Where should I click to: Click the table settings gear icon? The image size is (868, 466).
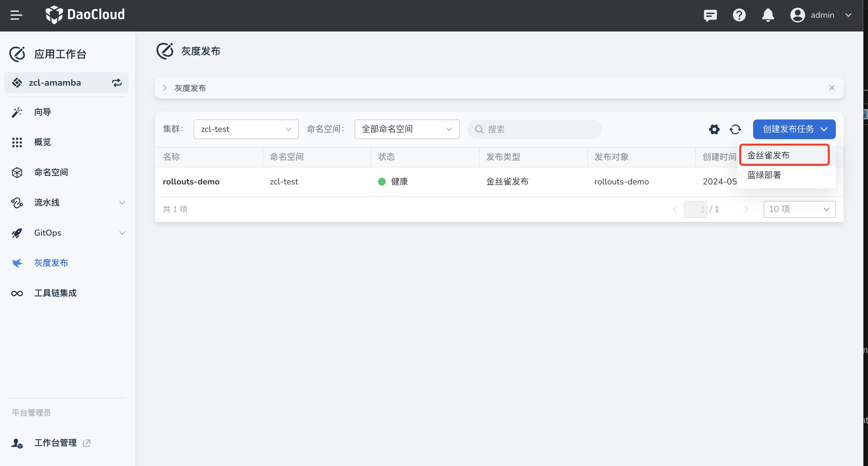point(714,129)
